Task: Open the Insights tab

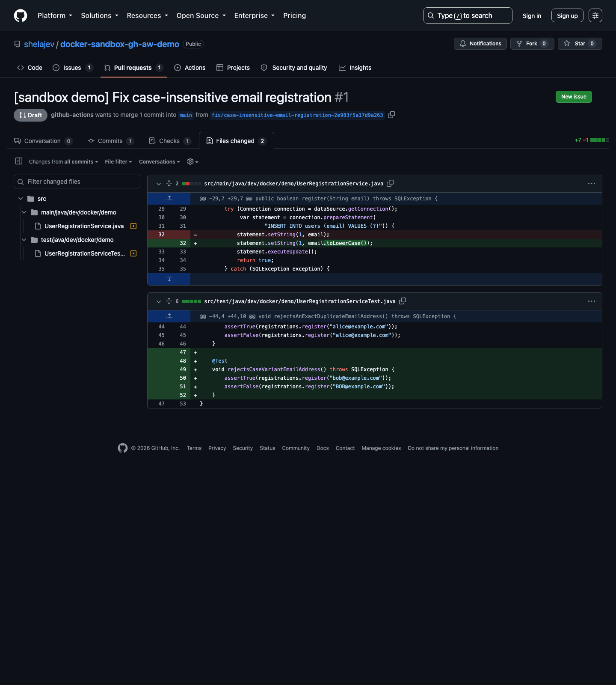Action: [x=355, y=68]
